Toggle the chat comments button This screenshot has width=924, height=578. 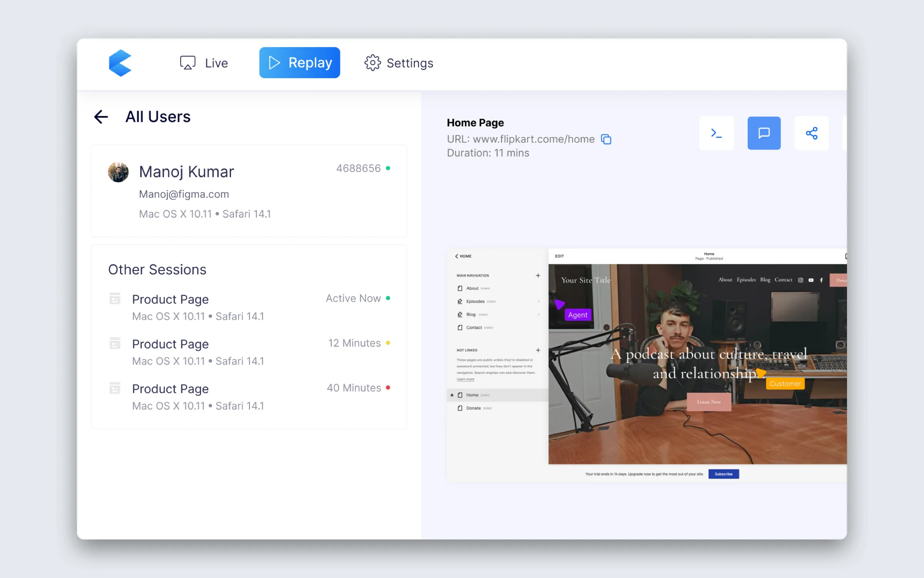(764, 133)
